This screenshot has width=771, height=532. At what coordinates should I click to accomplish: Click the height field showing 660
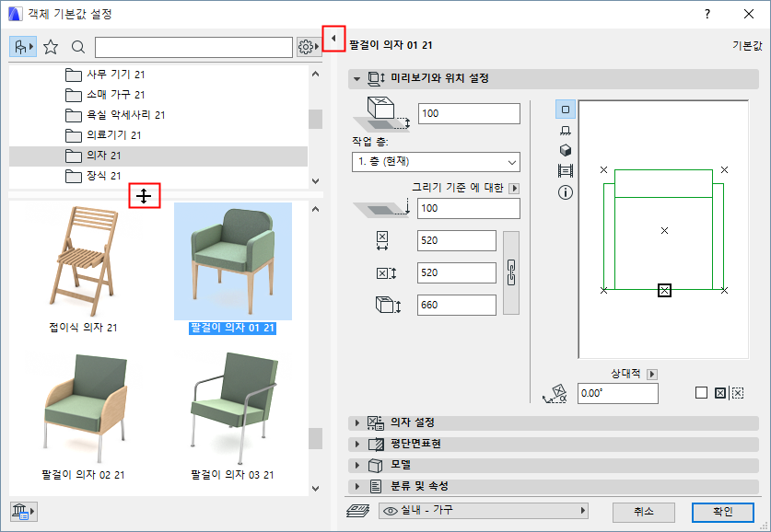click(x=457, y=305)
